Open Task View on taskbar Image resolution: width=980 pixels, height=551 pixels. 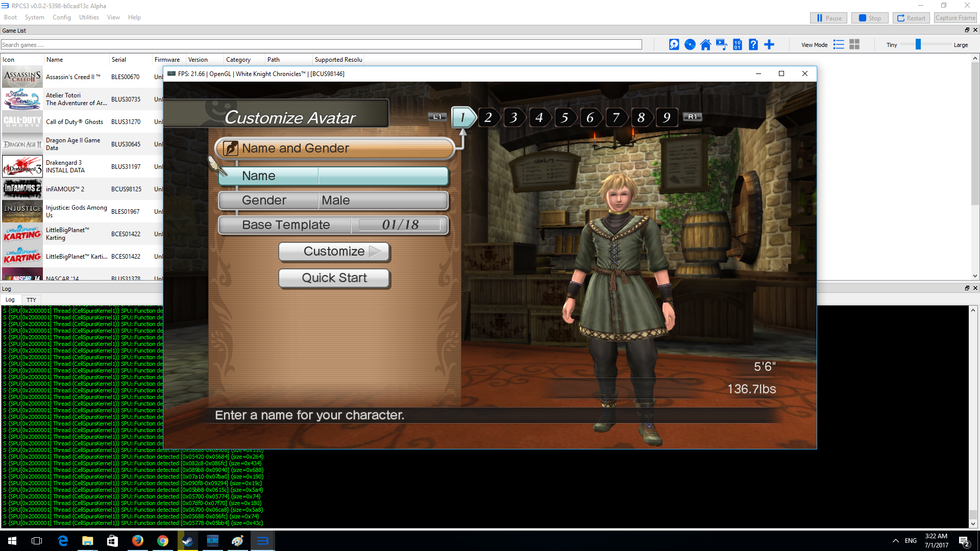pyautogui.click(x=37, y=541)
